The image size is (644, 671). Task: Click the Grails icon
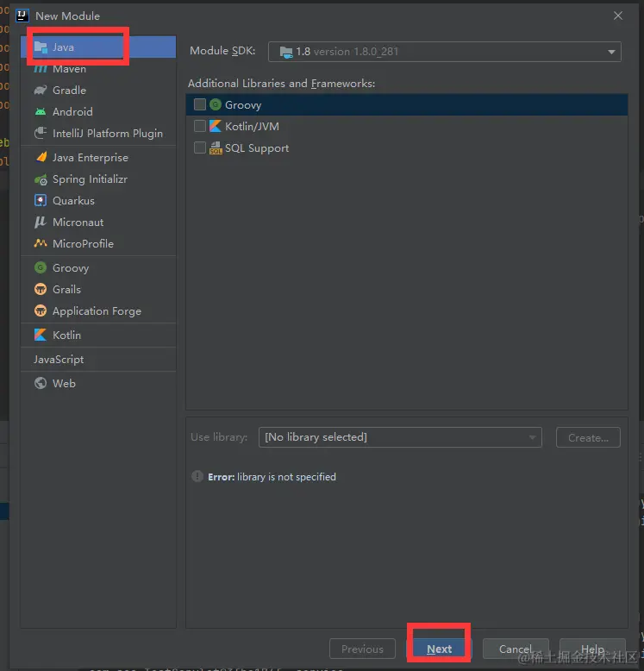41,289
